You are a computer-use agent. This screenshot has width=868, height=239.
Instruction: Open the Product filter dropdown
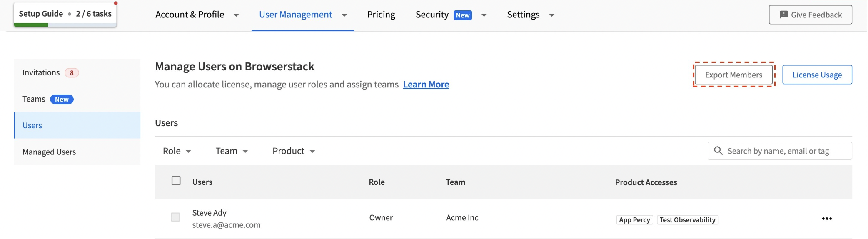tap(294, 151)
